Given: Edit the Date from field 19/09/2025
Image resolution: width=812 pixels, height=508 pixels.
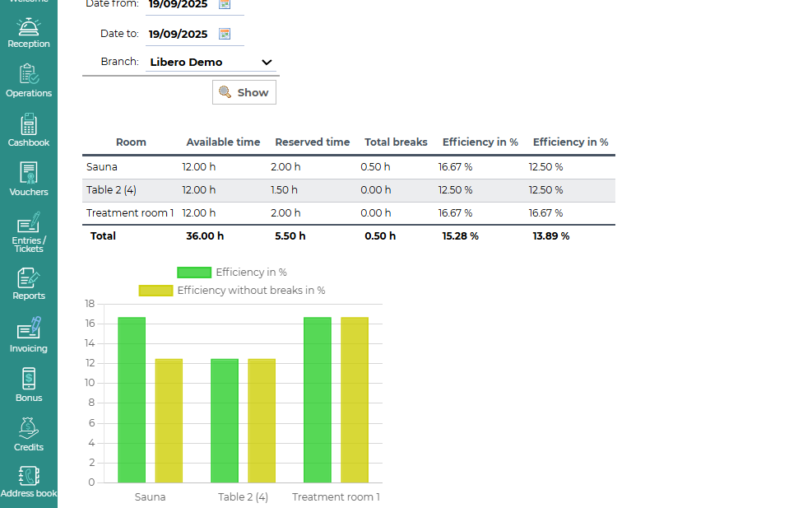Looking at the screenshot, I should (x=179, y=5).
